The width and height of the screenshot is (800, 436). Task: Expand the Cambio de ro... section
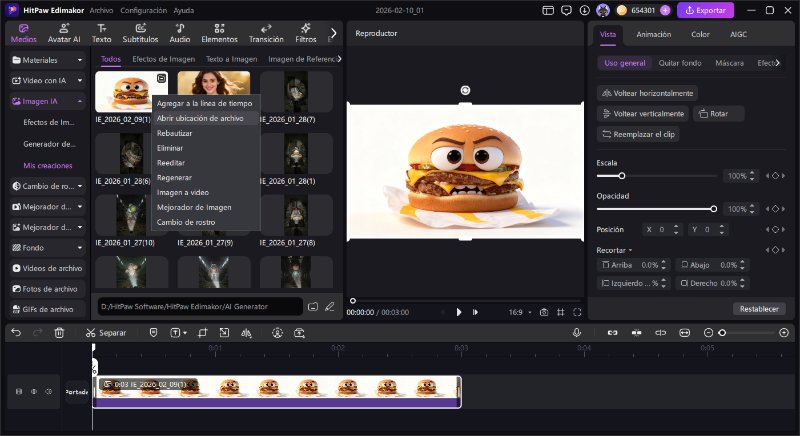[x=80, y=186]
